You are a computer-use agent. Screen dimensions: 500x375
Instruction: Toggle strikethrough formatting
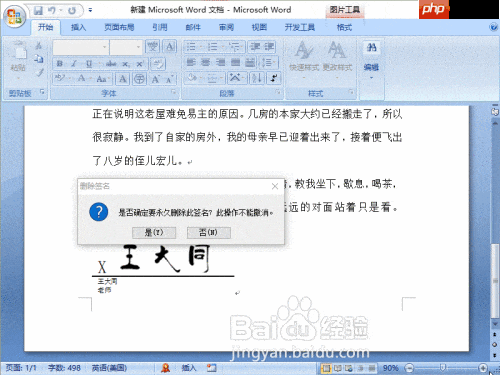[x=111, y=63]
